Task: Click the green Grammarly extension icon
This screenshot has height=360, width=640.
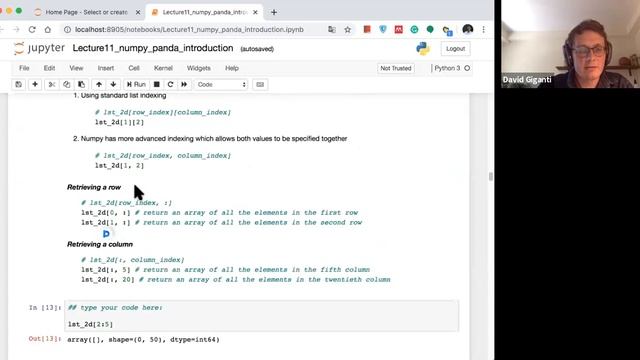Action: click(414, 29)
